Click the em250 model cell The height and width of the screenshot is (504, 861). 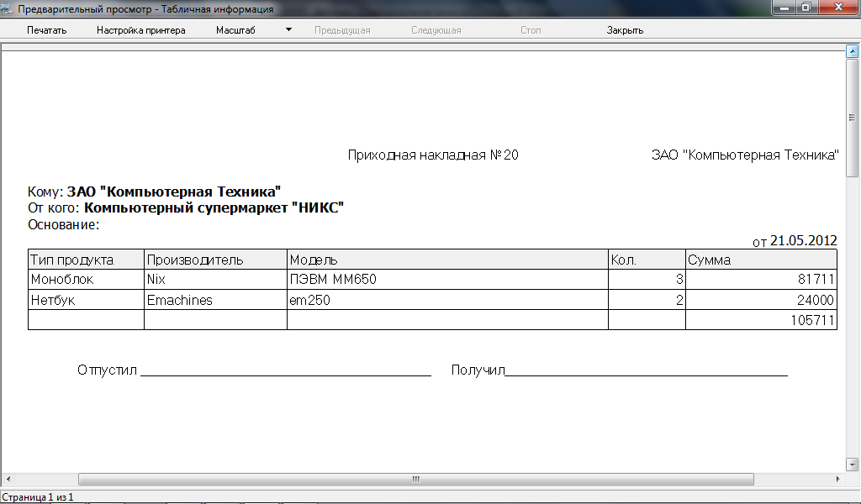[447, 300]
